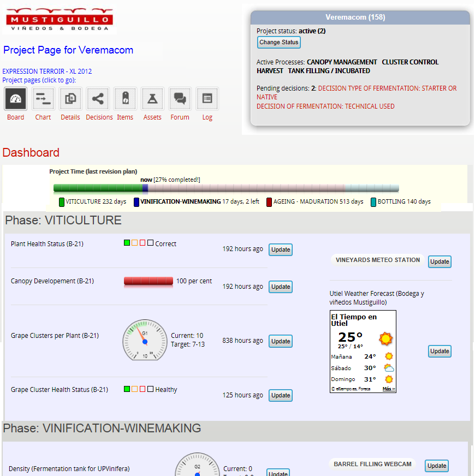Go to the Assets page label
Image resolution: width=475 pixels, height=476 pixels.
pos(152,117)
